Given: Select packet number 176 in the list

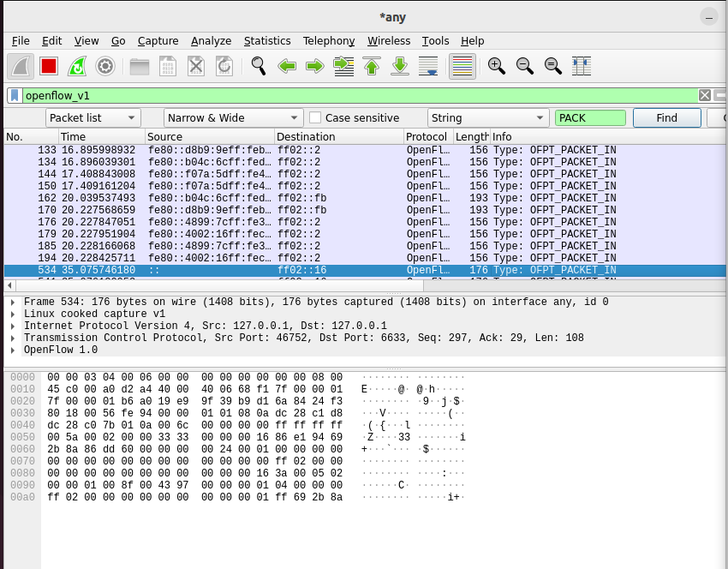Looking at the screenshot, I should [365, 223].
